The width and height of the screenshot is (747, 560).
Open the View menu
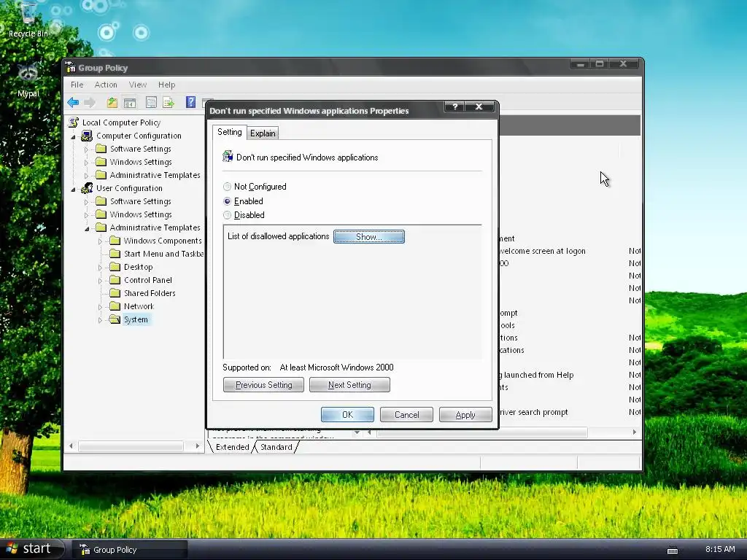(x=138, y=85)
